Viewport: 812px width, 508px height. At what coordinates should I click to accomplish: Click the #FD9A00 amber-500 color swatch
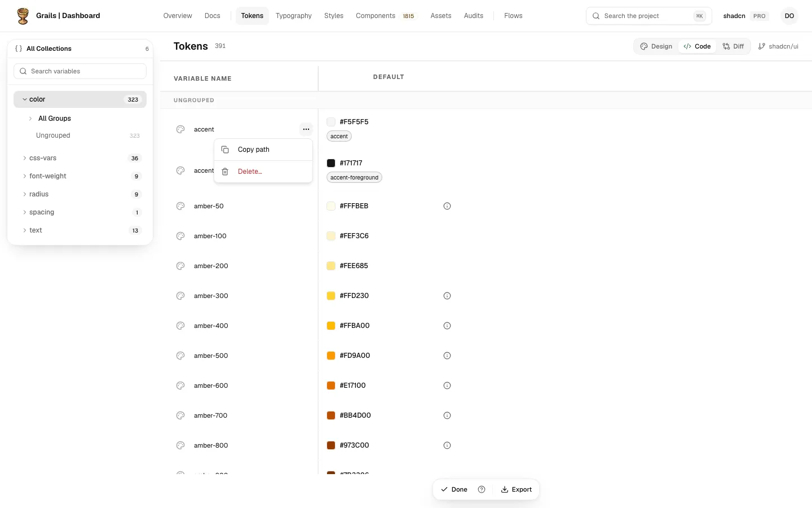[331, 356]
